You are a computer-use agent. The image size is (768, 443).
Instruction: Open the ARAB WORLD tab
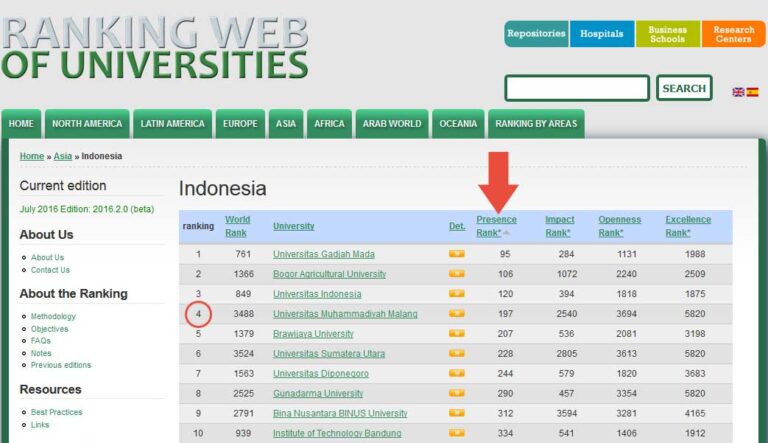pos(392,123)
